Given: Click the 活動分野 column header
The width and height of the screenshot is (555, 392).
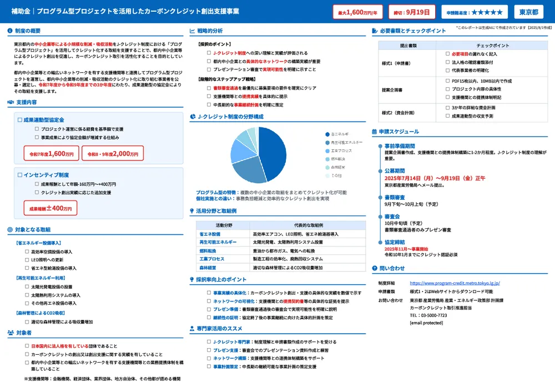Looking at the screenshot, I should point(223,225).
